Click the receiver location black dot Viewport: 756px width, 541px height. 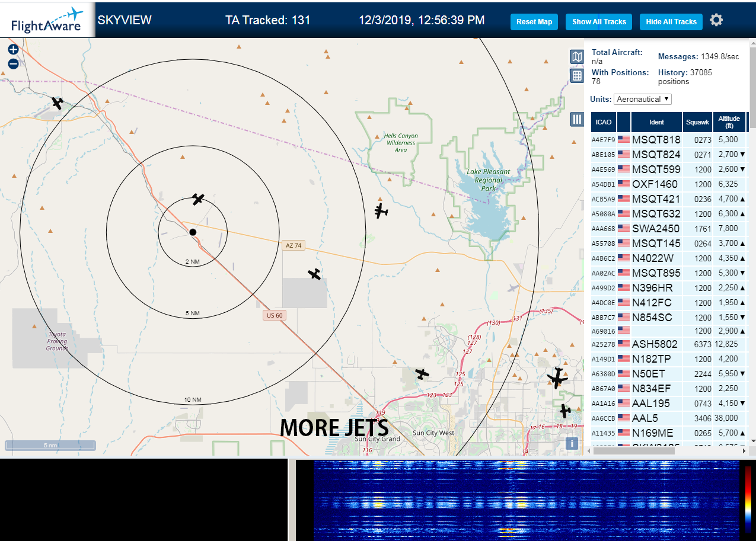193,232
